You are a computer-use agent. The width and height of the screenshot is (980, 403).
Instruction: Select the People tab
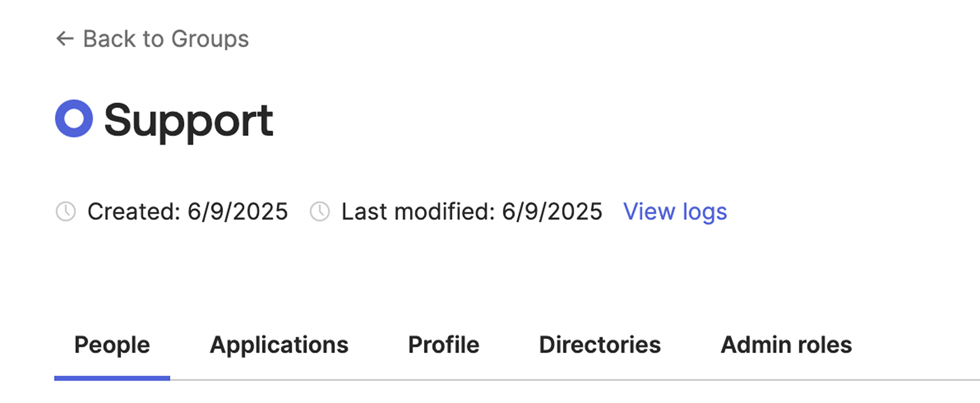112,345
